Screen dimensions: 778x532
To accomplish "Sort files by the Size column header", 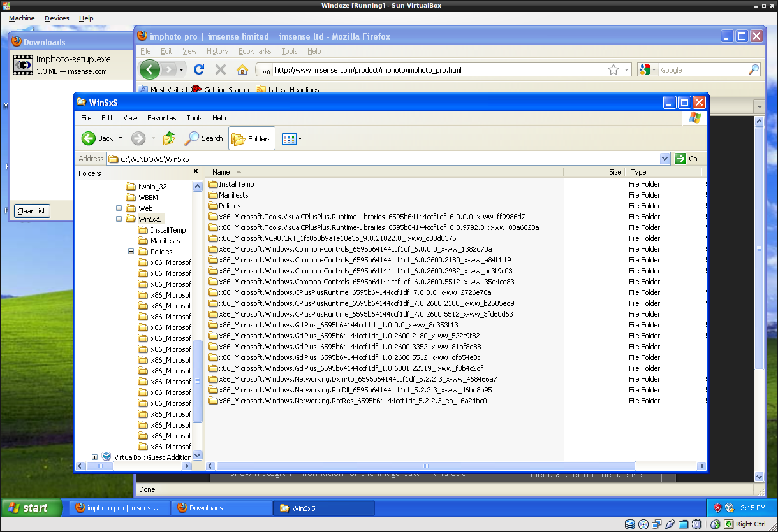I will click(594, 172).
